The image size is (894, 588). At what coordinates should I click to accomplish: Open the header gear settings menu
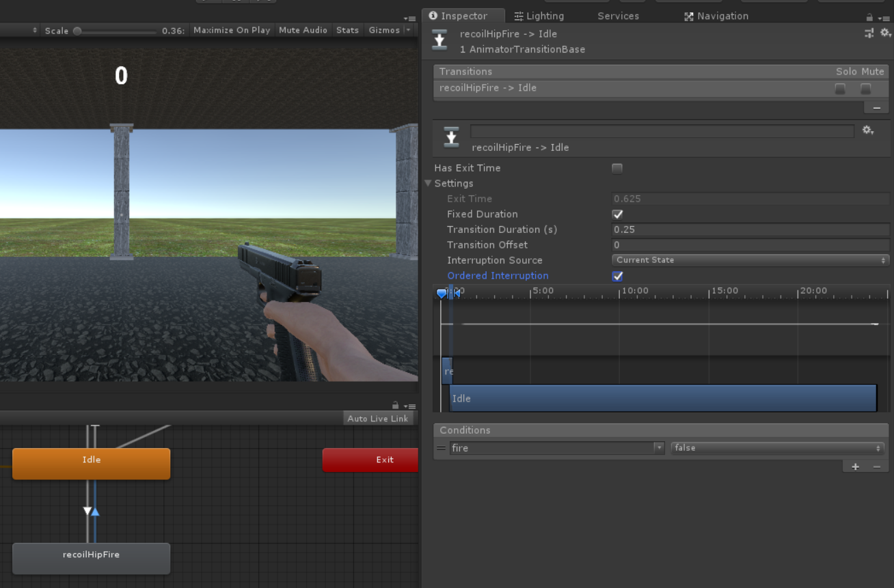point(885,33)
